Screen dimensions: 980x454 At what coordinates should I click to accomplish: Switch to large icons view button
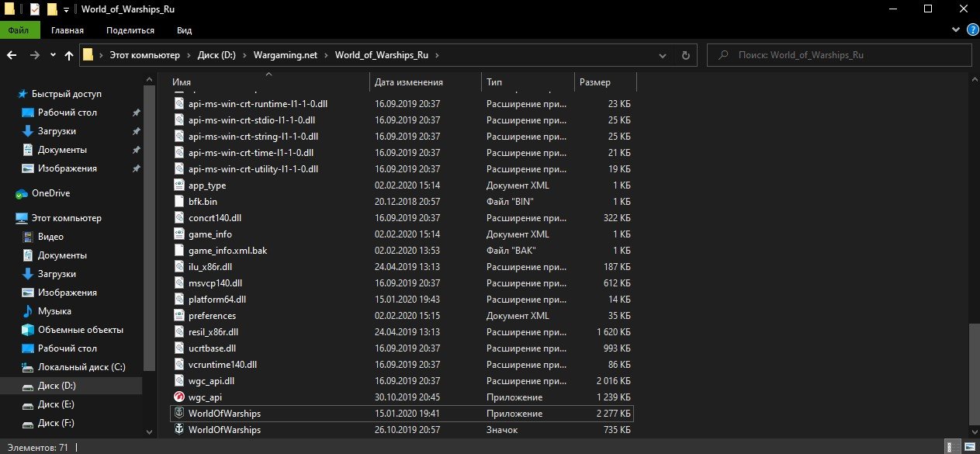[x=970, y=447]
